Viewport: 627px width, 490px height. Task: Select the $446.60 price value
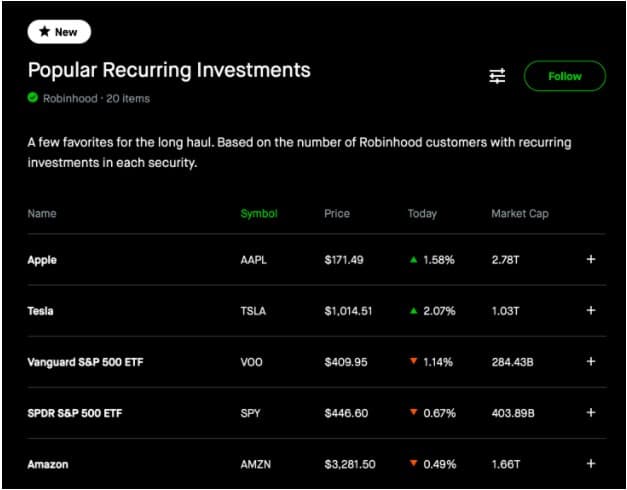pyautogui.click(x=346, y=413)
